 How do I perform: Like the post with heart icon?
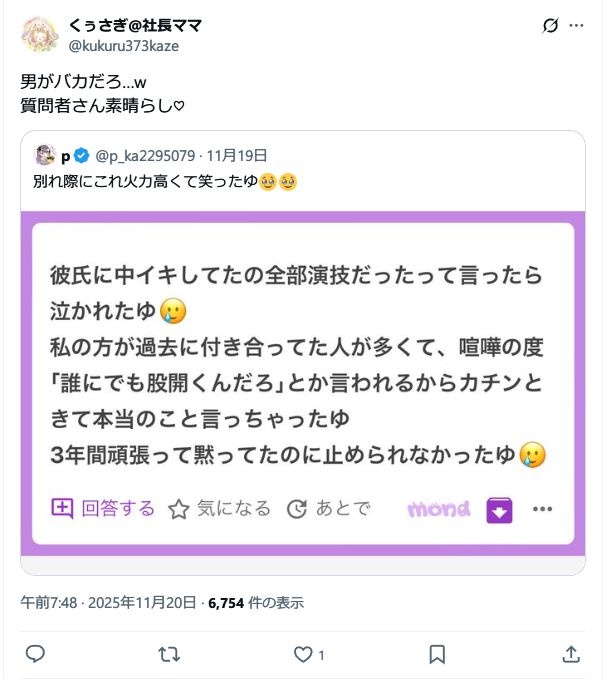click(303, 654)
